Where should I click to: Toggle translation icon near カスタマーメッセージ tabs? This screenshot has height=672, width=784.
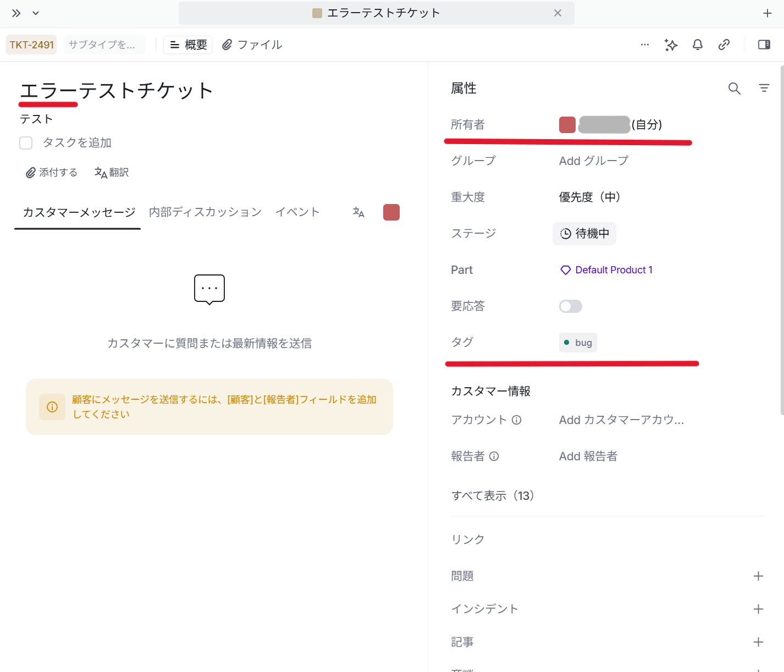pyautogui.click(x=358, y=212)
